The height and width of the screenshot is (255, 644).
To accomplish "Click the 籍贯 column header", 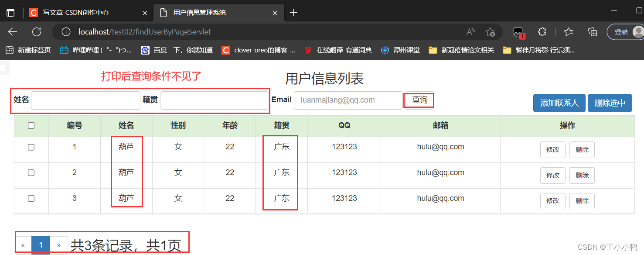I will (282, 126).
